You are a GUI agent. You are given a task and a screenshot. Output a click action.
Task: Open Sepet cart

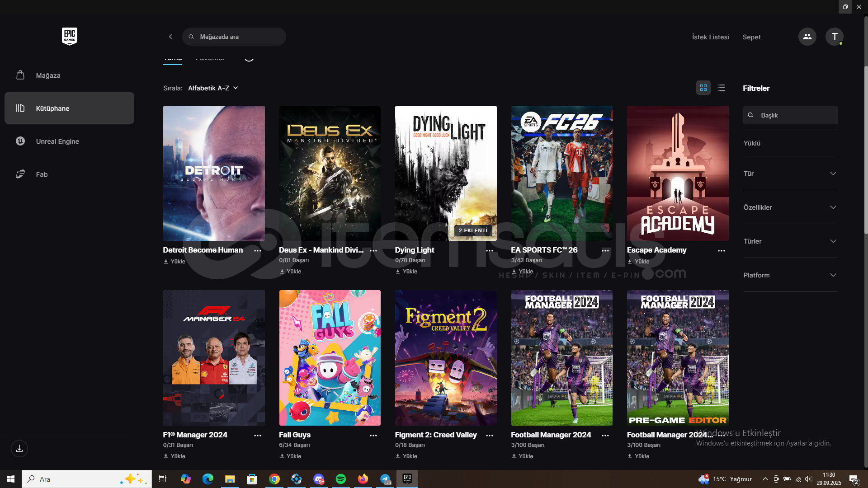751,37
